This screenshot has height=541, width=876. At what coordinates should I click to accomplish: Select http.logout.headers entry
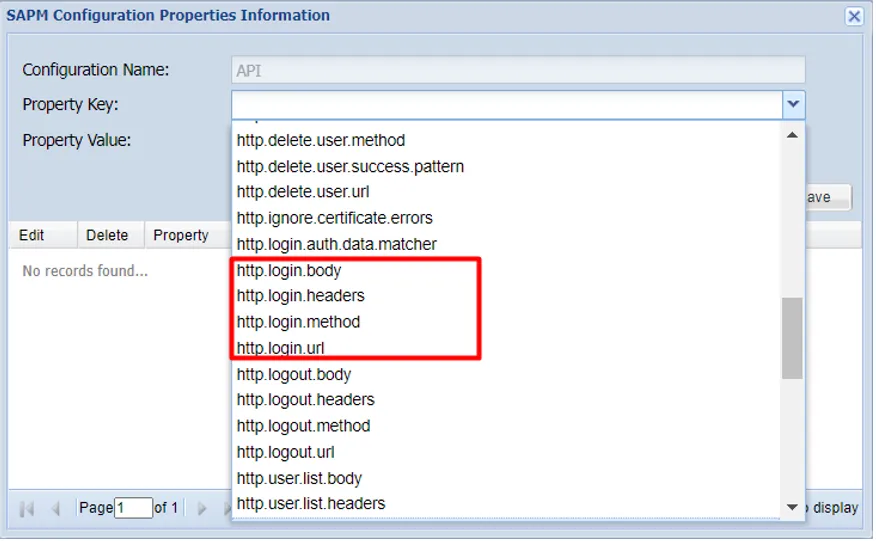[x=506, y=400]
